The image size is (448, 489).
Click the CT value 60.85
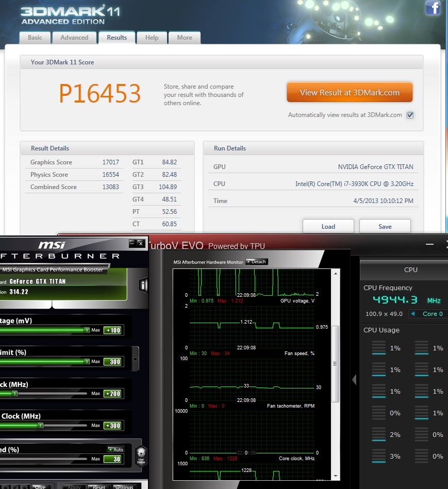tap(170, 224)
